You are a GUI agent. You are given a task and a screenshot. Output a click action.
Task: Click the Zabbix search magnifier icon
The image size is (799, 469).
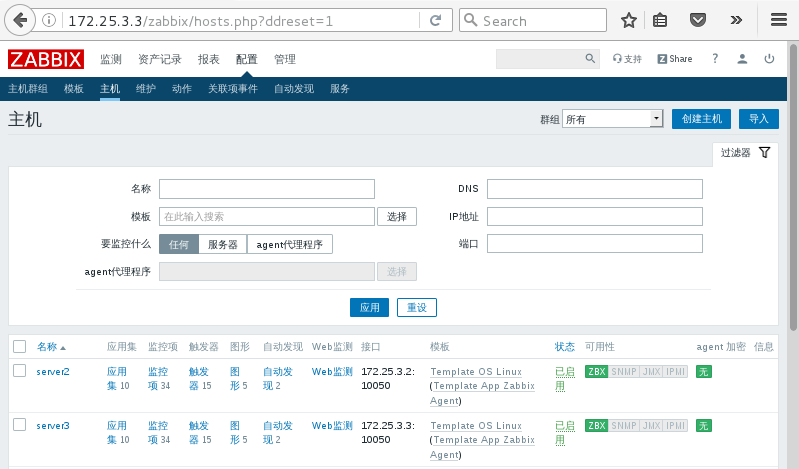[590, 59]
